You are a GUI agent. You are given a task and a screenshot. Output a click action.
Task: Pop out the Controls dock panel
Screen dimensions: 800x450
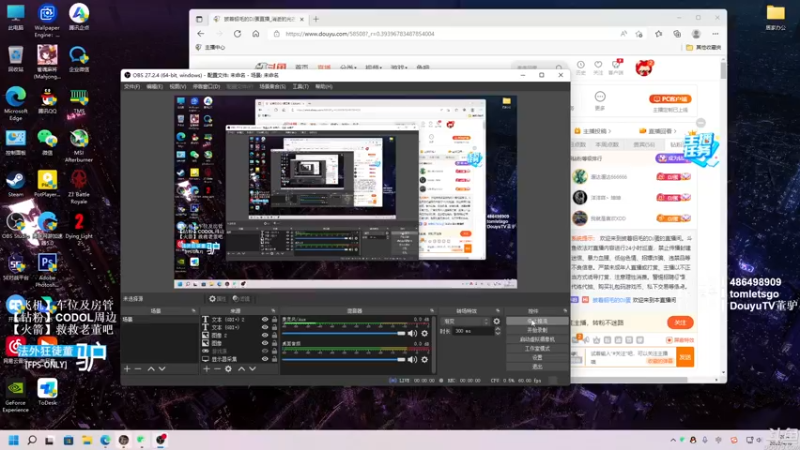[565, 311]
